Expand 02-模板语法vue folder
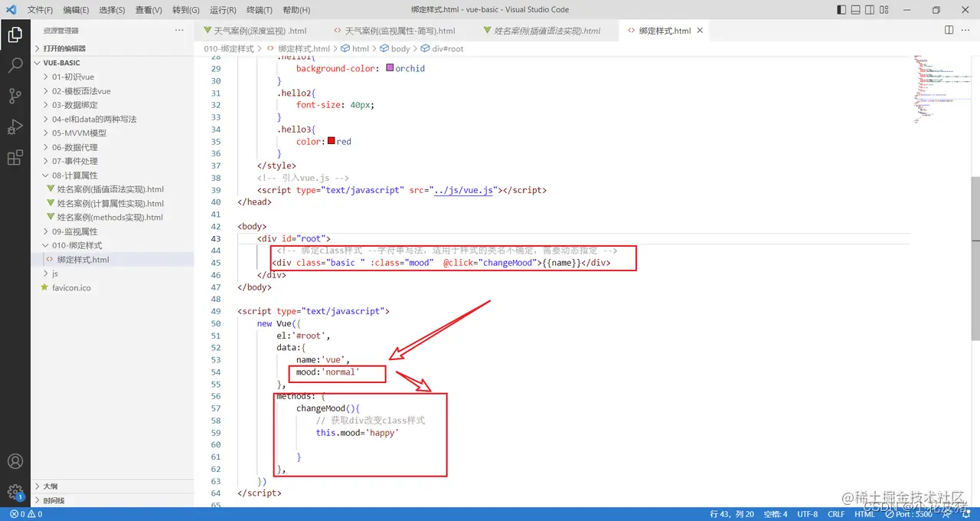The width and height of the screenshot is (980, 521). pos(112,91)
